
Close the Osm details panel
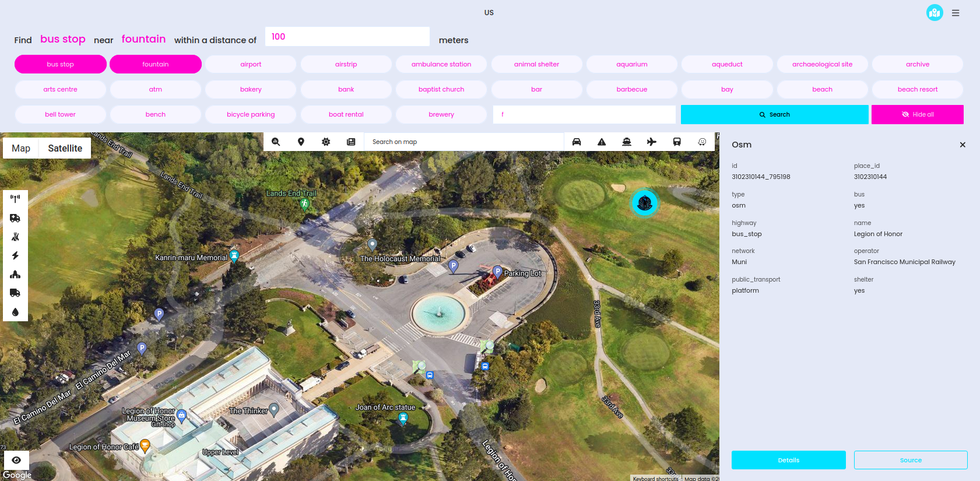tap(963, 145)
